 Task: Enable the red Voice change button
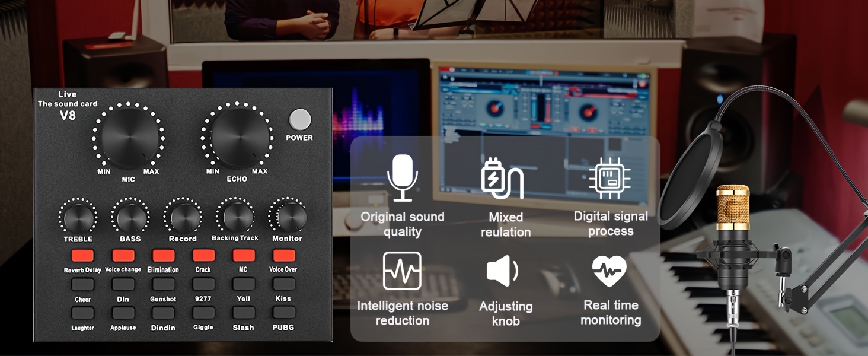click(x=123, y=256)
